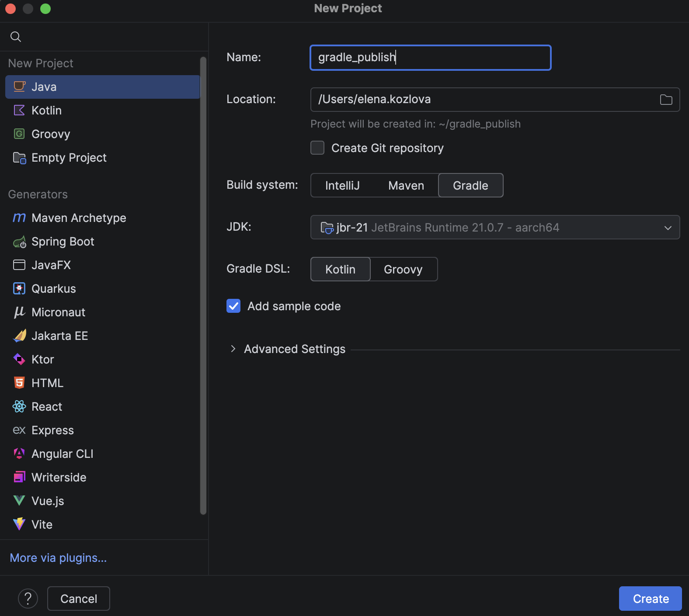Click the Cancel button
The image size is (689, 616).
coord(79,599)
